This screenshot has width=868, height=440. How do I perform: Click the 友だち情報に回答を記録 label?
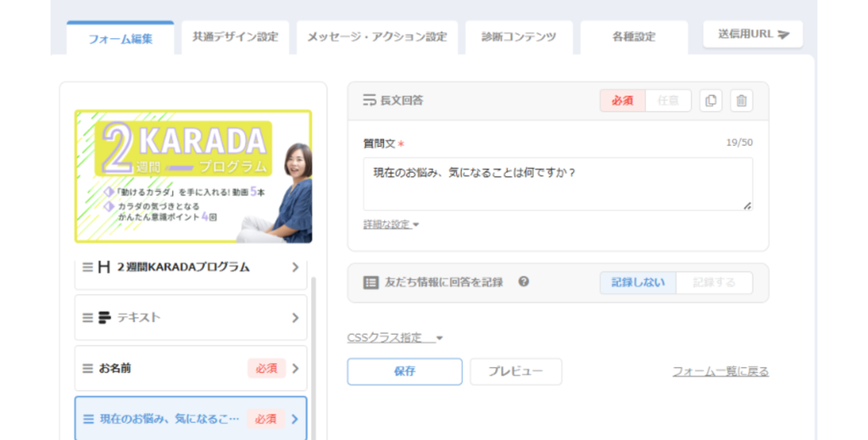(x=444, y=282)
